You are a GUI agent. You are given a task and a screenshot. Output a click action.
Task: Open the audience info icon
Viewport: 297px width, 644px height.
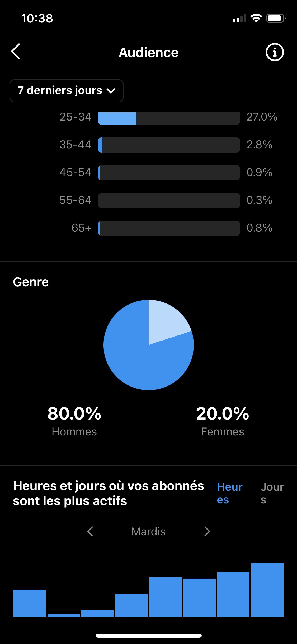pyautogui.click(x=275, y=52)
